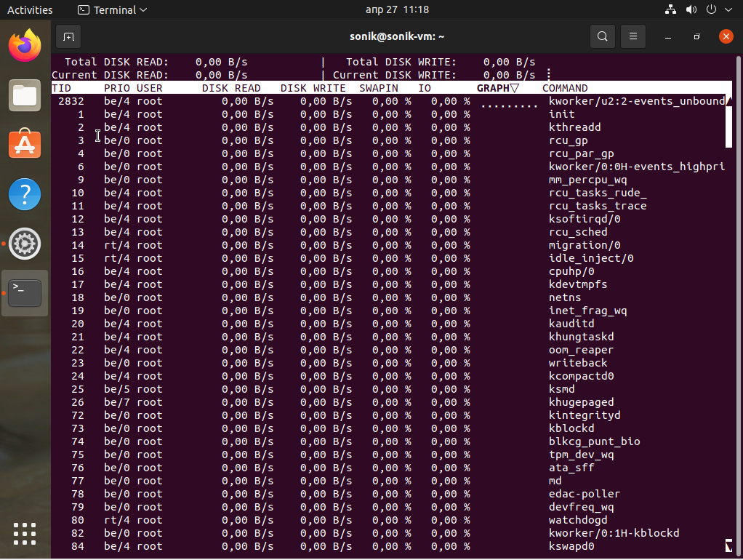This screenshot has height=560, width=743.
Task: Open Activities overview
Action: tap(30, 10)
